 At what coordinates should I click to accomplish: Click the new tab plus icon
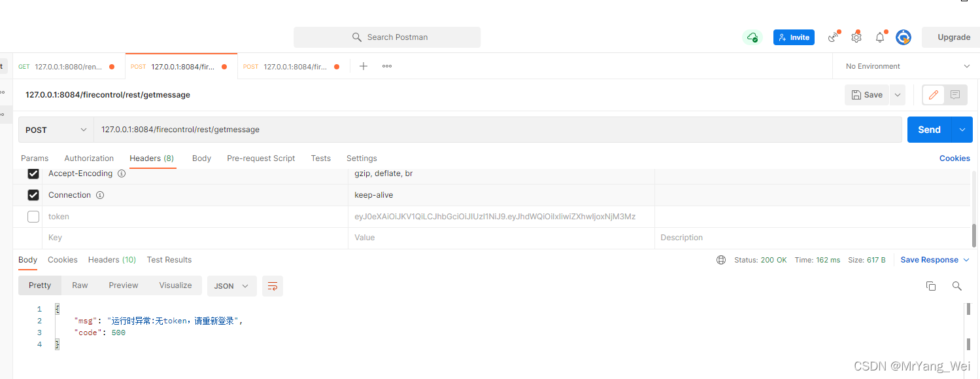(x=363, y=66)
